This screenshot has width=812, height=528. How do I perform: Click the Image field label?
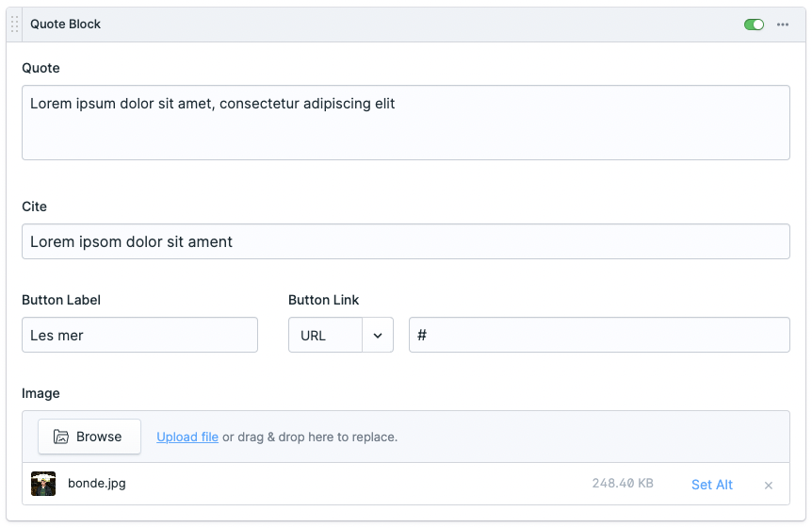coord(41,393)
